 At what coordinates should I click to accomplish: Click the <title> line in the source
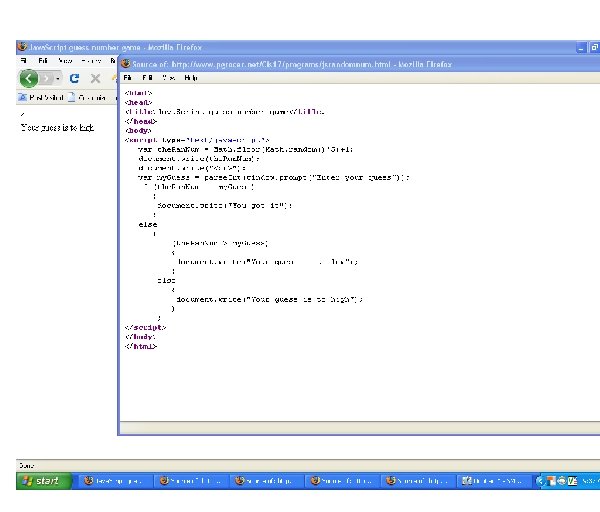pos(225,112)
